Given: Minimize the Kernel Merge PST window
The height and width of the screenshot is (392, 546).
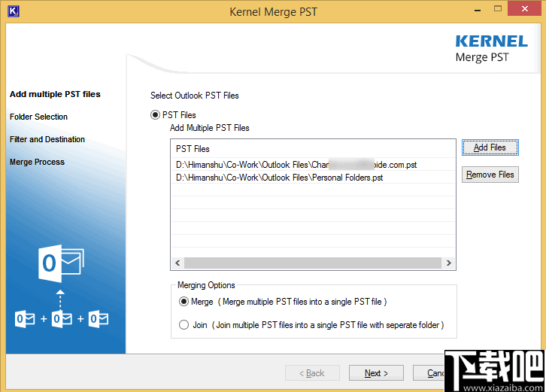Looking at the screenshot, I should (x=478, y=10).
